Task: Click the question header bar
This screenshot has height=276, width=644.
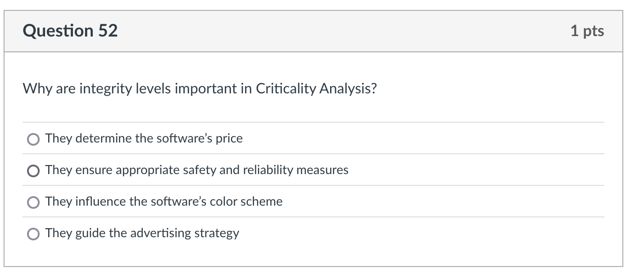Action: coord(315,30)
